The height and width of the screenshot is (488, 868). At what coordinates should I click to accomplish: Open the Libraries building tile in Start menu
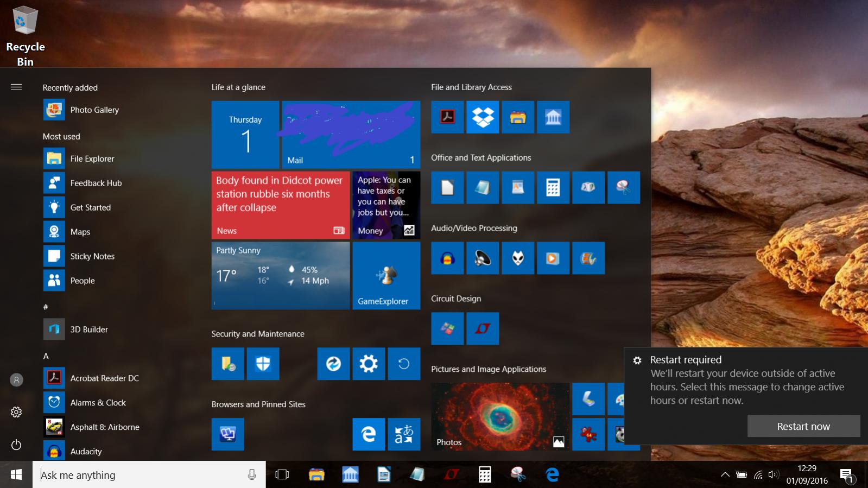pos(553,117)
